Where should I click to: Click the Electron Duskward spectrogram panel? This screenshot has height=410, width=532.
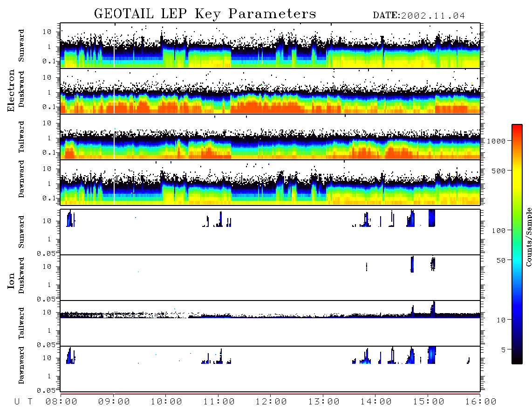(270, 91)
